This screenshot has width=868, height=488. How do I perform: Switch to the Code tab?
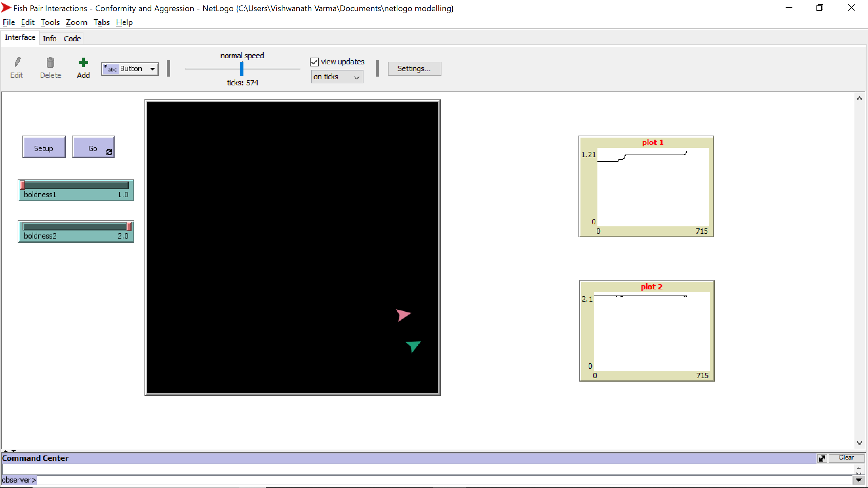pyautogui.click(x=72, y=39)
